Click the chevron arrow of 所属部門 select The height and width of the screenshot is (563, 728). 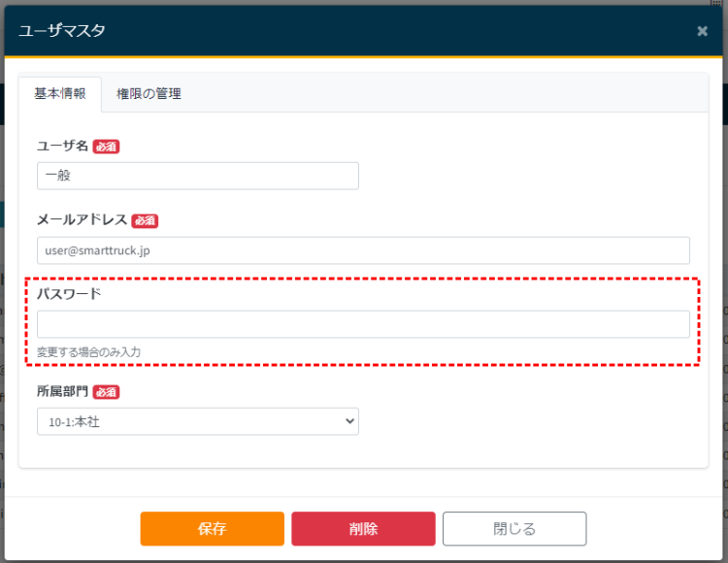(349, 421)
